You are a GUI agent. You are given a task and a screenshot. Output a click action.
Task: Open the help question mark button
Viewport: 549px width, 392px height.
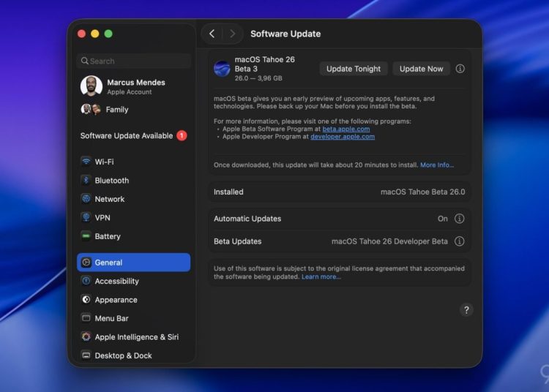tap(466, 310)
